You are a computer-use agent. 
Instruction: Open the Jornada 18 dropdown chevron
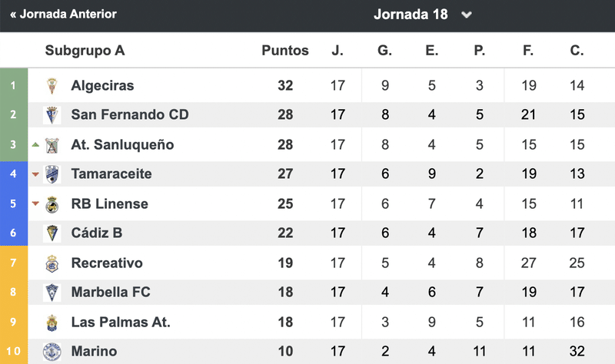point(467,15)
